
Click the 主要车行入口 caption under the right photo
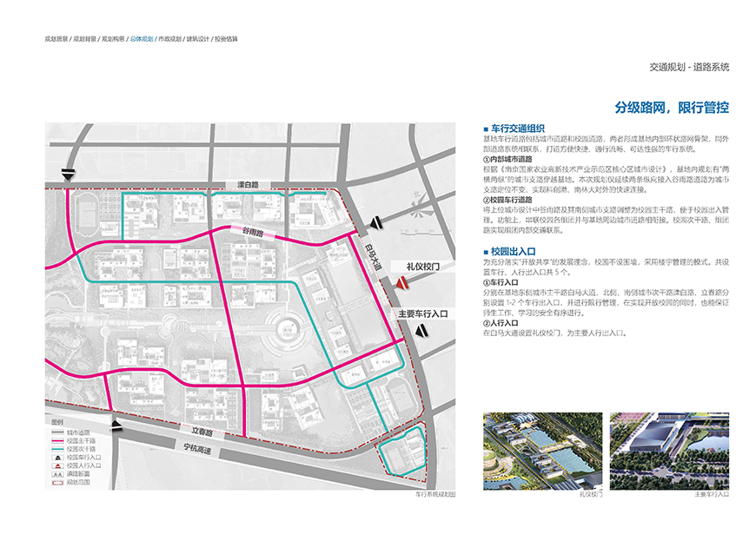click(x=712, y=494)
